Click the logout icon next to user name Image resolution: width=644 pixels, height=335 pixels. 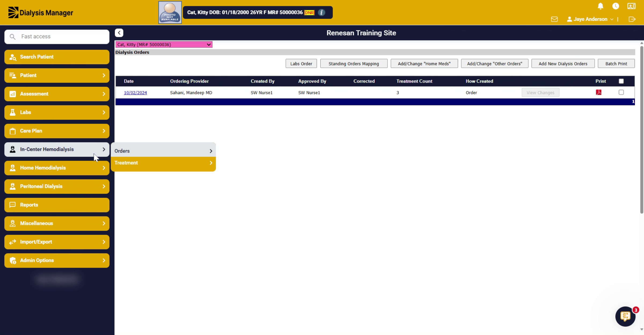632,19
